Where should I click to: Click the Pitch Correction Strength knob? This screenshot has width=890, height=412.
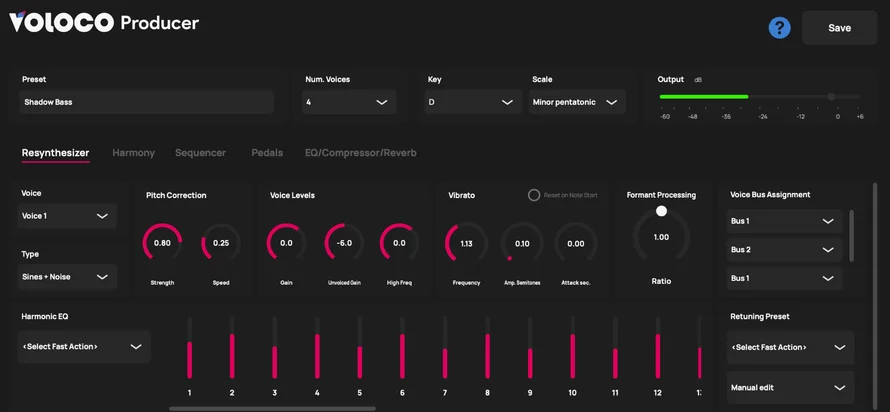tap(162, 243)
